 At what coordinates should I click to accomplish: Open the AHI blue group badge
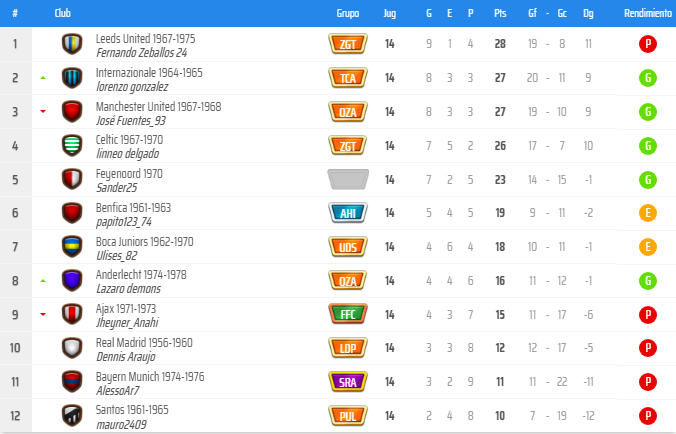point(348,213)
